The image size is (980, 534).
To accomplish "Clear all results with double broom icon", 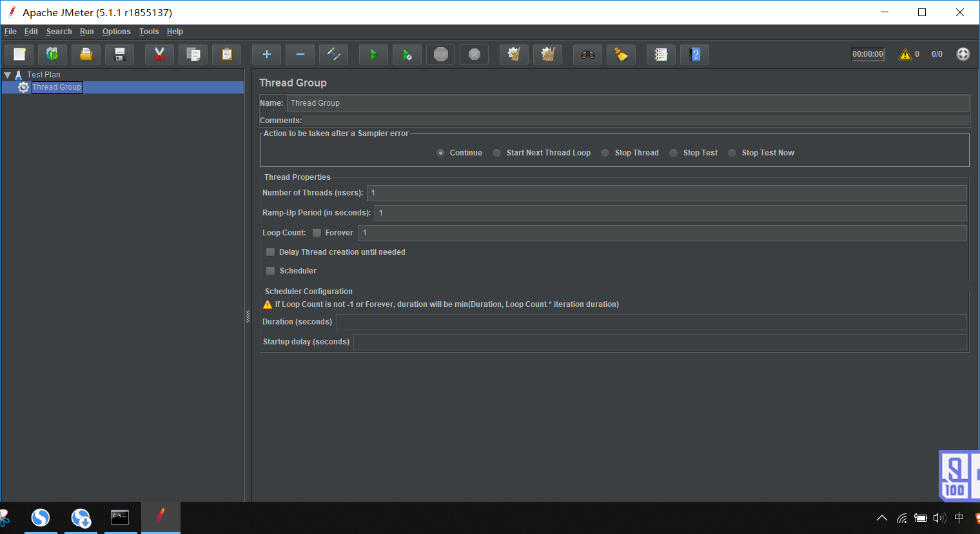I will click(547, 54).
